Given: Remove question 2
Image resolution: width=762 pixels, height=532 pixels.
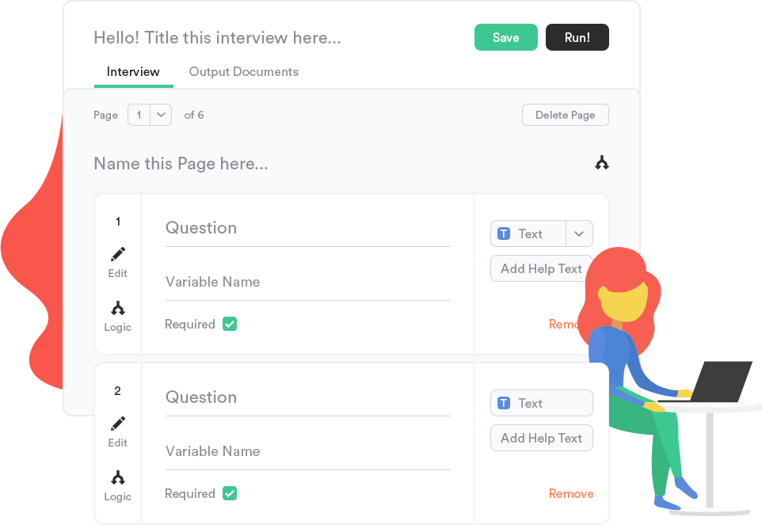Looking at the screenshot, I should coord(571,494).
